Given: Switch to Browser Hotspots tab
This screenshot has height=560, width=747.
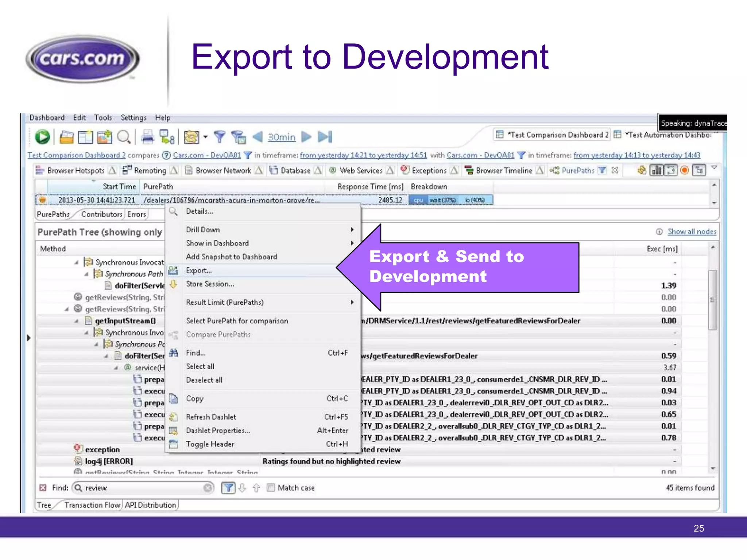Looking at the screenshot, I should click(76, 171).
